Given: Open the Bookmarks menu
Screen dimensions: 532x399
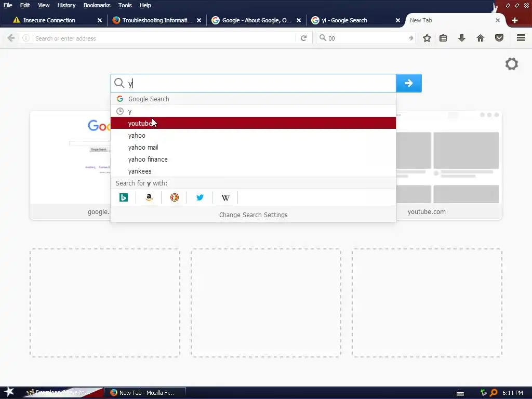Looking at the screenshot, I should coord(97,5).
